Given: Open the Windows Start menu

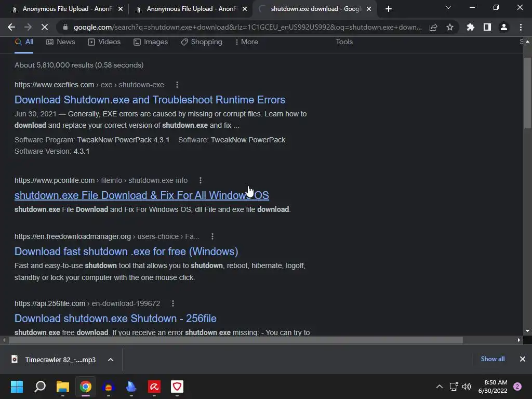Looking at the screenshot, I should (x=17, y=387).
